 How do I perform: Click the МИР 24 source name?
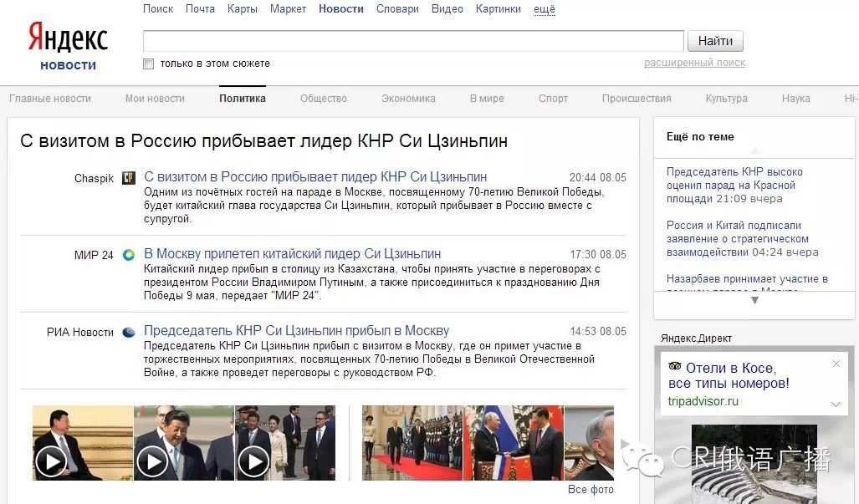coord(94,255)
